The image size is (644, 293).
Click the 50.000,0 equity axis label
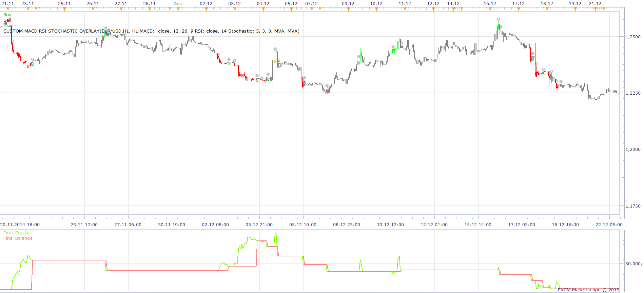tap(634, 264)
